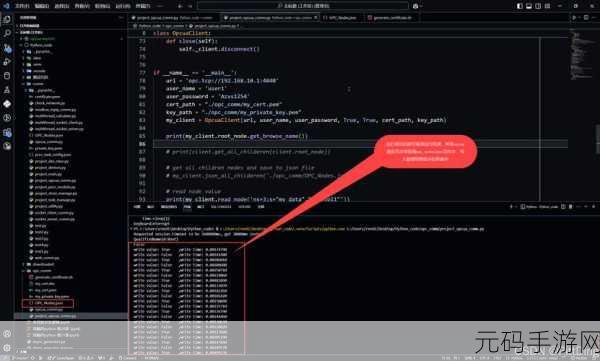This screenshot has width=600, height=361.
Task: Close the bottom panel with its X icon
Action: (x=594, y=207)
